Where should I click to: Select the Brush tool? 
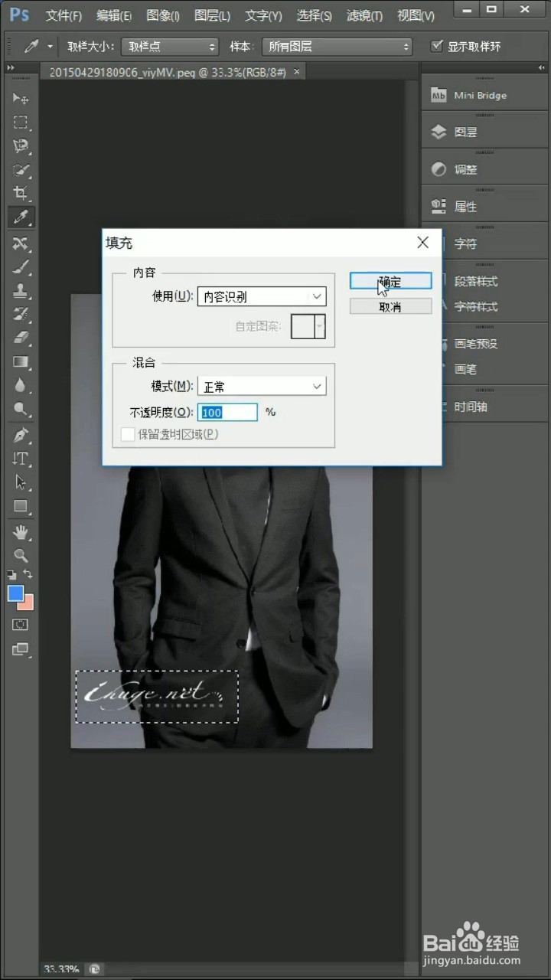21,266
